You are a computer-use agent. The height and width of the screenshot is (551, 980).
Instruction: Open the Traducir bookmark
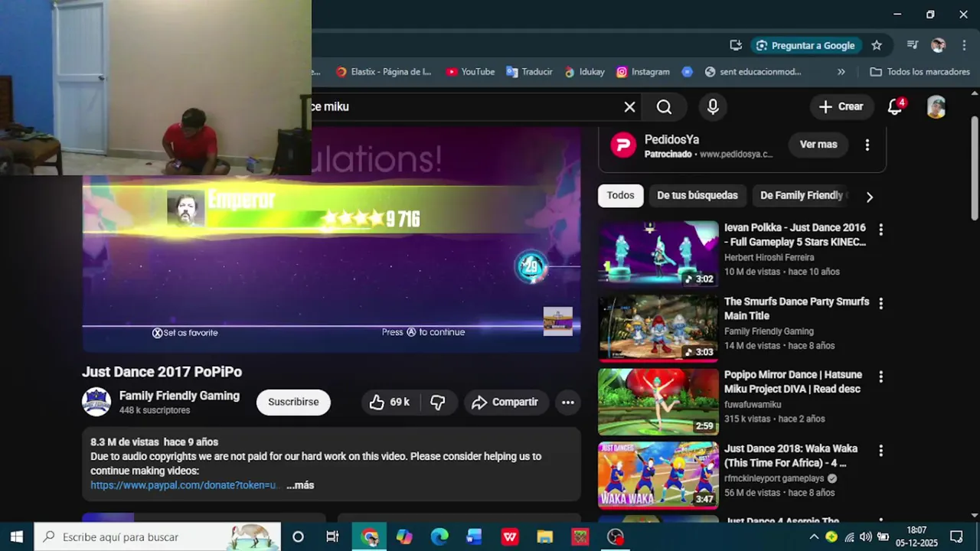[529, 72]
